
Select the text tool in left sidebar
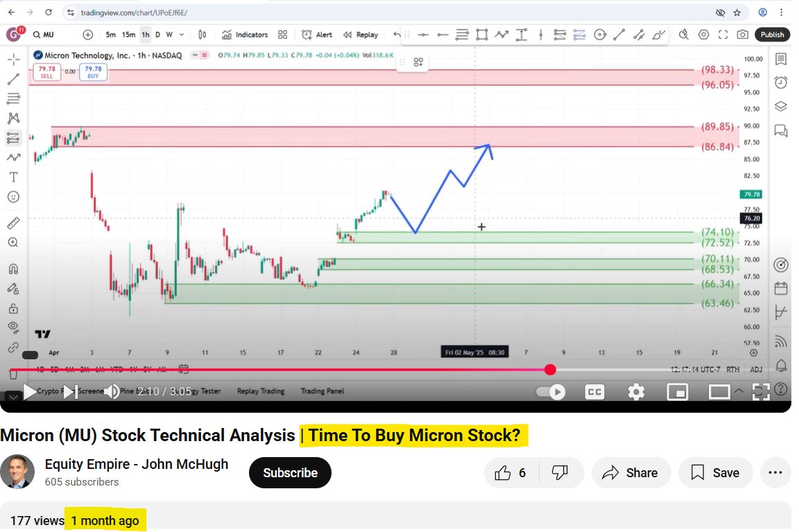(14, 178)
